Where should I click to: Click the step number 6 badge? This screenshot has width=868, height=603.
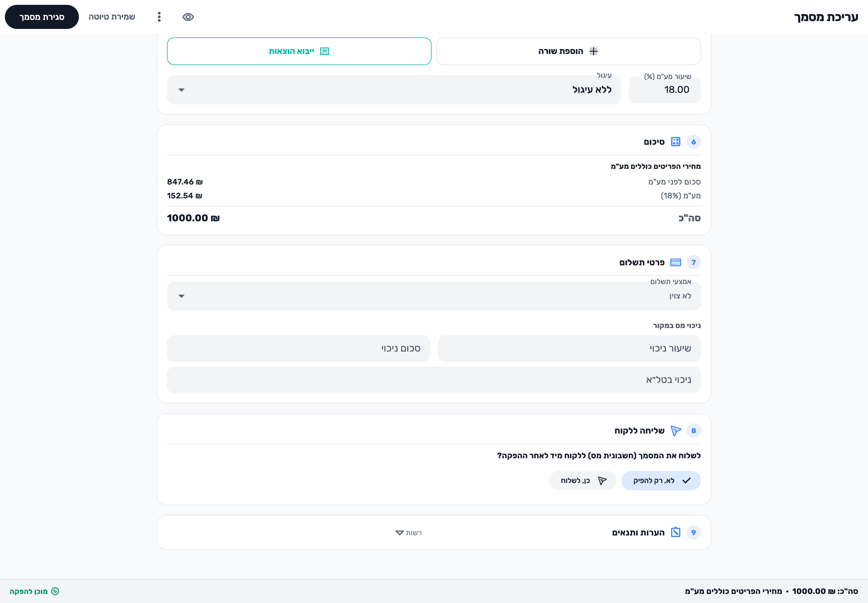(x=693, y=142)
